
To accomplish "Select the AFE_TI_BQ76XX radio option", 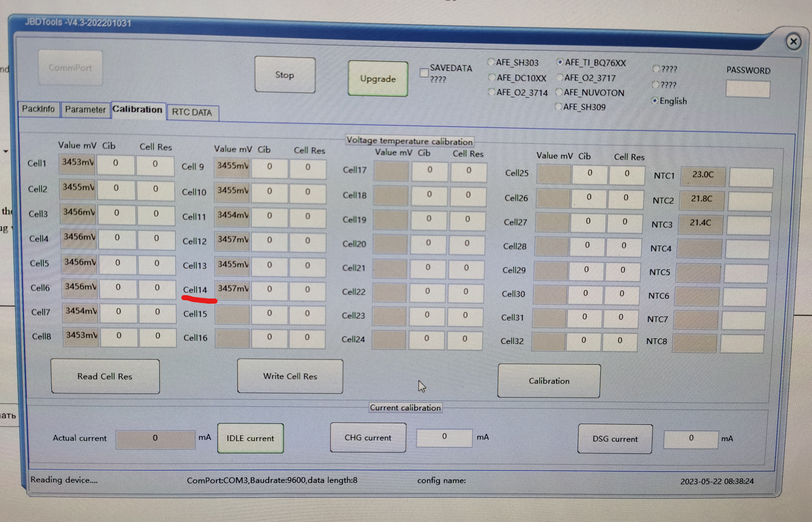I will pyautogui.click(x=560, y=62).
